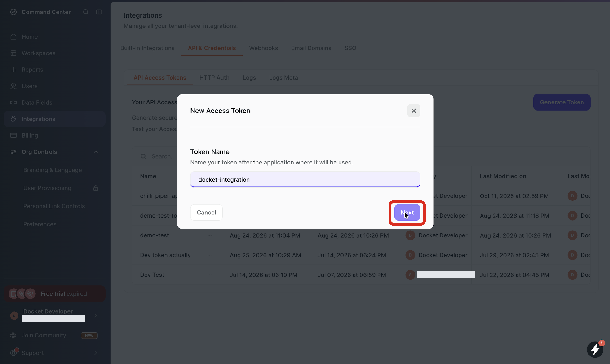Image resolution: width=610 pixels, height=364 pixels.
Task: Open the lightning bolt widget
Action: click(595, 350)
